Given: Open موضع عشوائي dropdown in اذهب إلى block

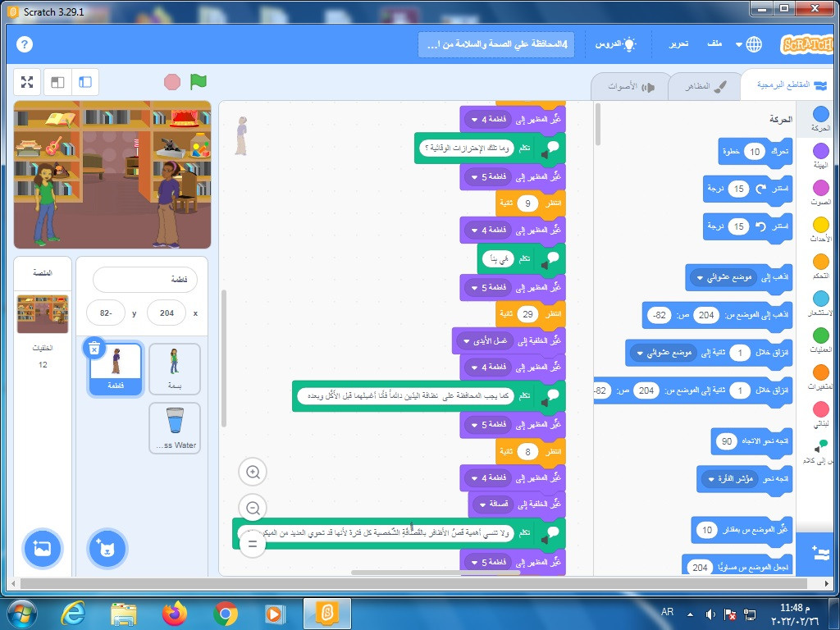Looking at the screenshot, I should pos(724,277).
